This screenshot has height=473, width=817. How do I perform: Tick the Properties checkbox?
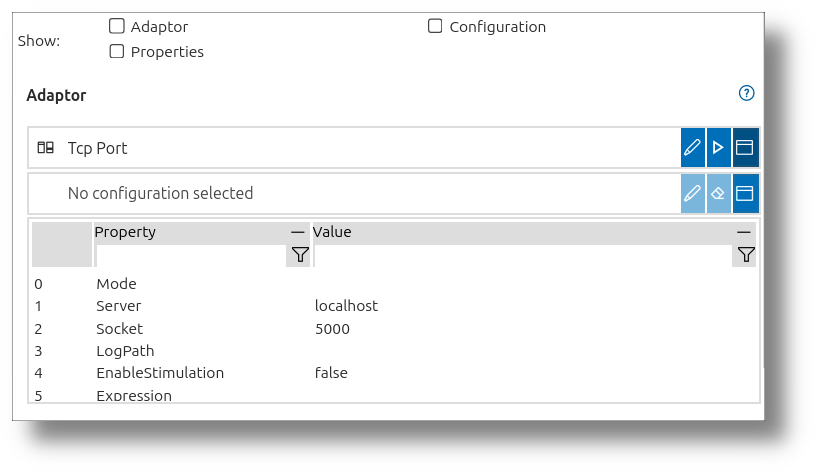click(117, 51)
